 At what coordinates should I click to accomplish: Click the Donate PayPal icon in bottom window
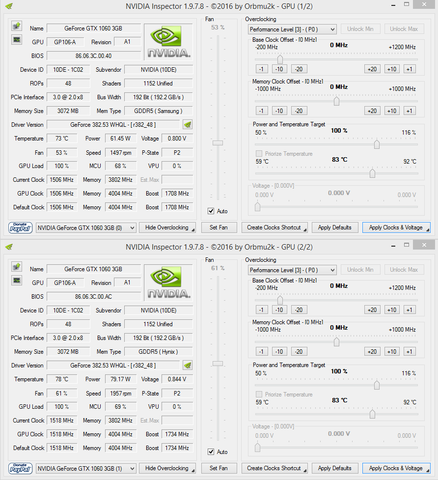click(20, 468)
